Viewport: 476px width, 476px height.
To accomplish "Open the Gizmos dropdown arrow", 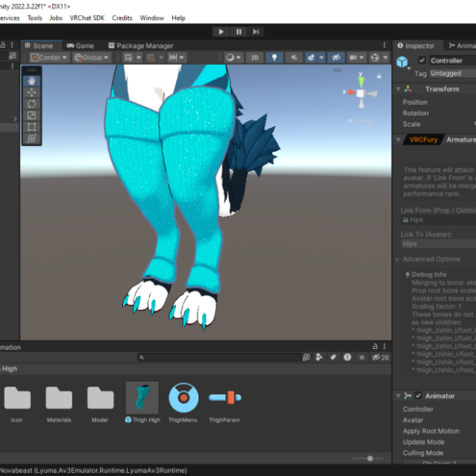I will pos(386,57).
